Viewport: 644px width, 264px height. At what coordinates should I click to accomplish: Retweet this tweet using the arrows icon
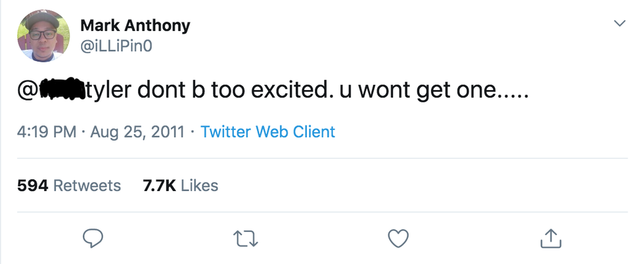click(x=244, y=239)
